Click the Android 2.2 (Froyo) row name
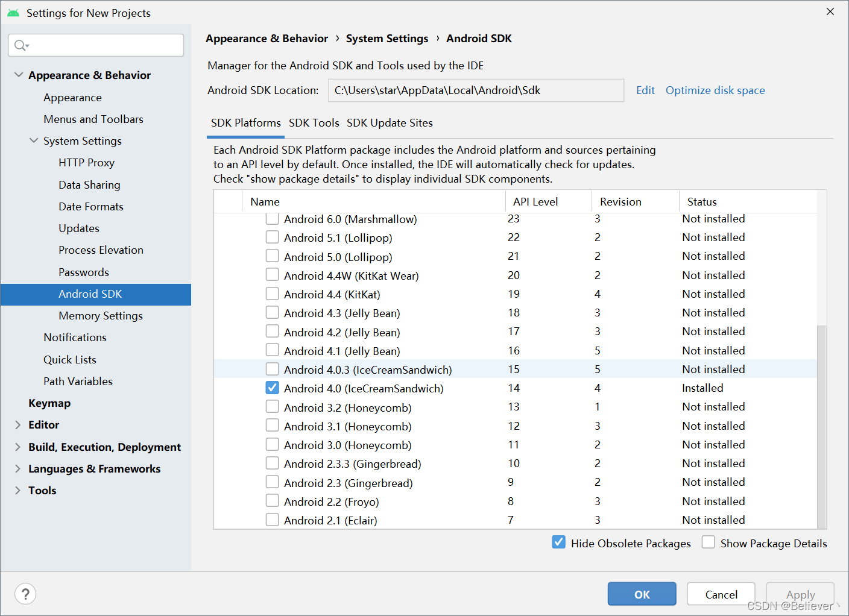Screen dimensions: 849x616 coord(332,501)
